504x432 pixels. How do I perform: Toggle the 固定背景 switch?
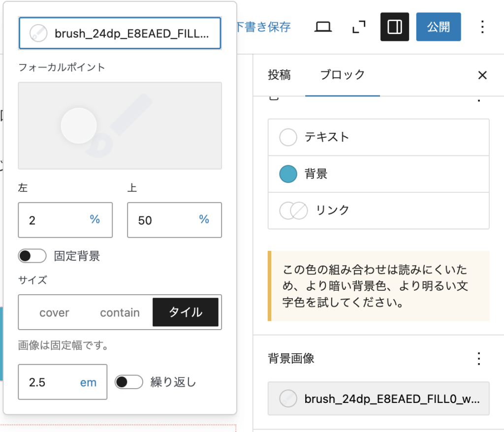point(32,256)
